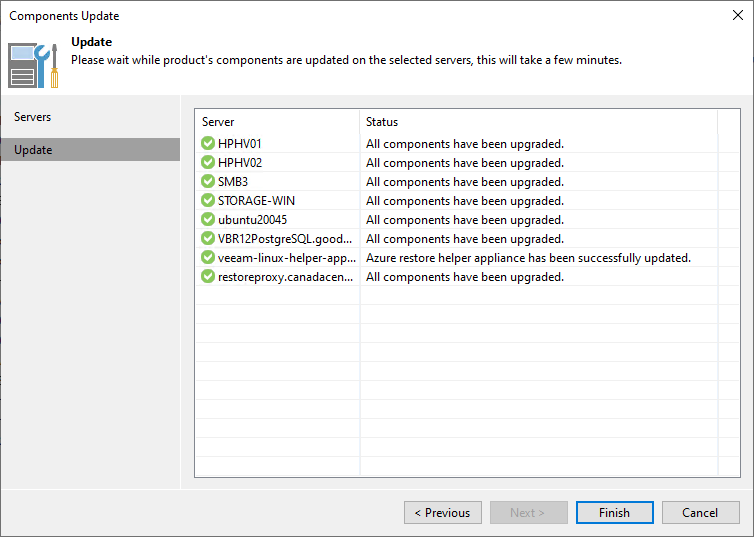Select the STORAGE-WIN green check icon

(208, 200)
